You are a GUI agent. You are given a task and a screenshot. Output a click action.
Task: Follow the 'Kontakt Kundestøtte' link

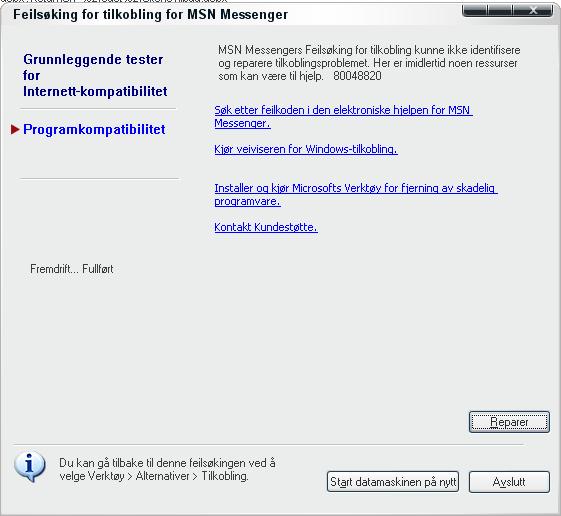[x=266, y=227]
